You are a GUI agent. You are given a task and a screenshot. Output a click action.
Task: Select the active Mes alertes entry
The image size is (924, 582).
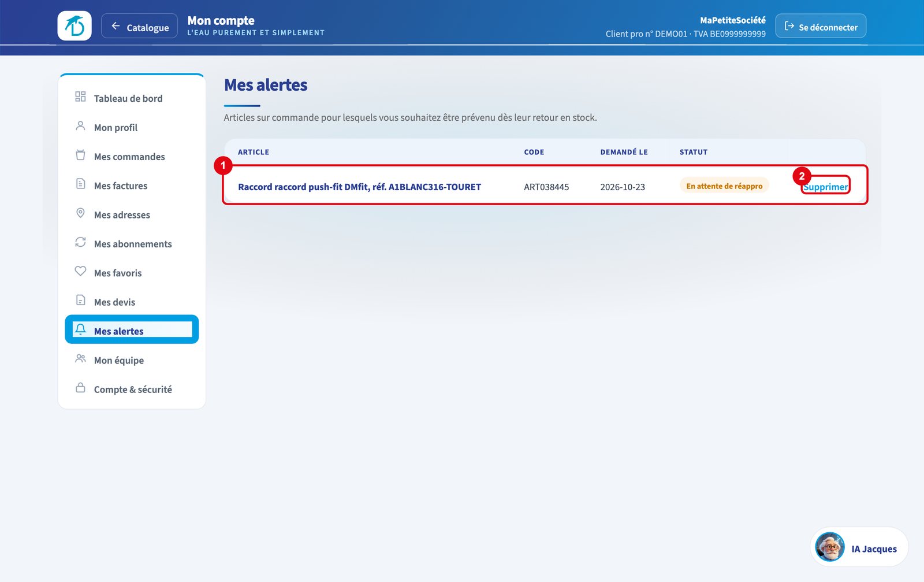[132, 329]
